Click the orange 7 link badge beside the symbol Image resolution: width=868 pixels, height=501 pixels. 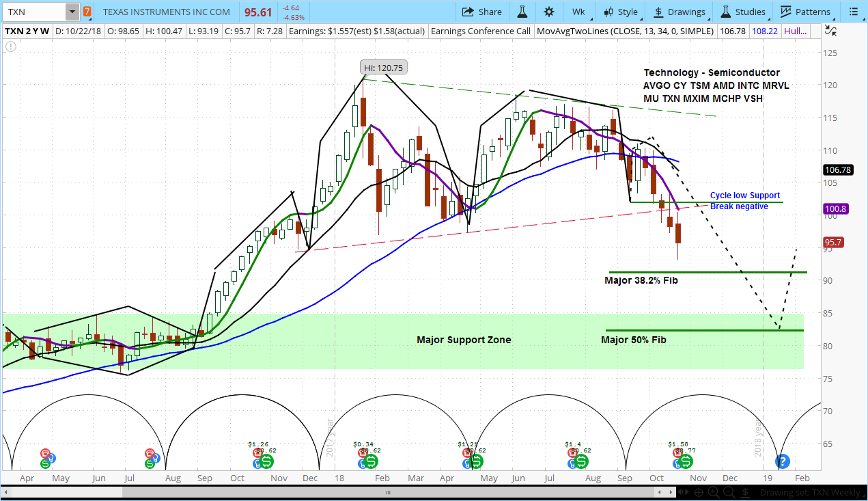(87, 12)
